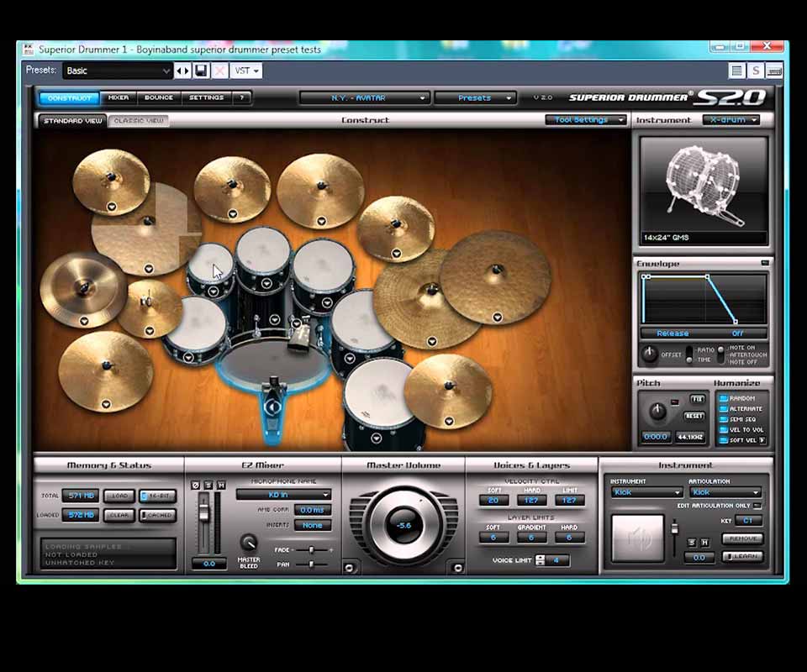Click the save preset floppy disk icon

click(201, 71)
